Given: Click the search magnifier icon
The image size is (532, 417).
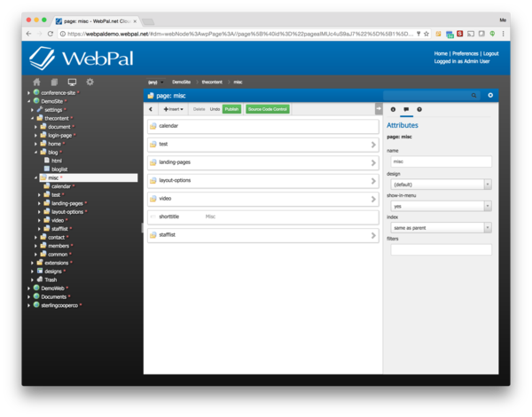Looking at the screenshot, I should click(x=474, y=96).
